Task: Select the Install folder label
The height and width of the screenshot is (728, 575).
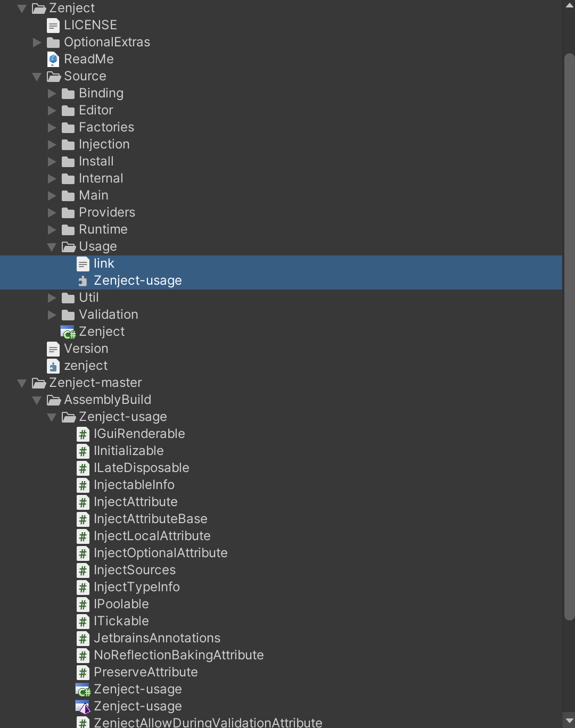Action: tap(96, 161)
